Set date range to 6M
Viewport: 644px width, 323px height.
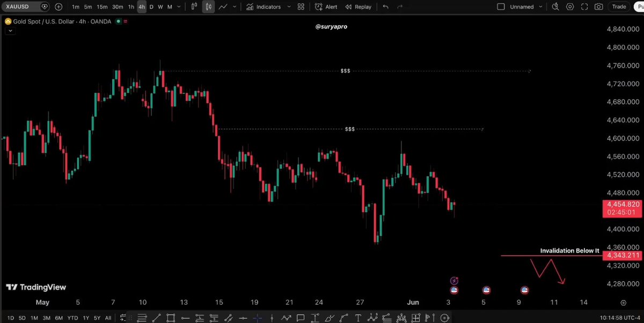tap(58, 318)
